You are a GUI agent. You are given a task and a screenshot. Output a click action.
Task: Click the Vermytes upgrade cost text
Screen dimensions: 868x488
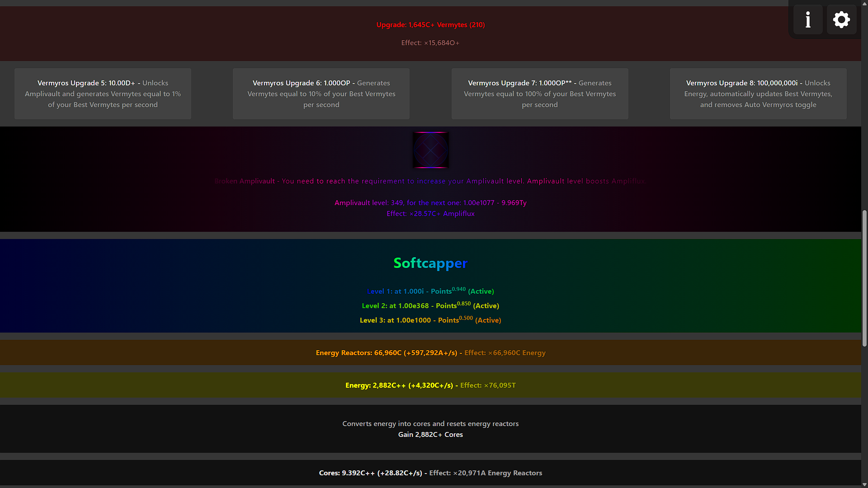pos(430,25)
